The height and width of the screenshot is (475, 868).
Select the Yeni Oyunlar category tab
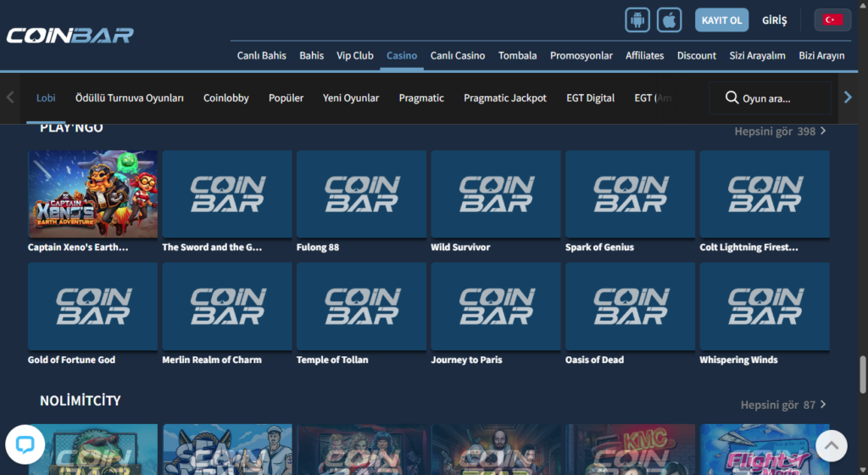pos(351,98)
